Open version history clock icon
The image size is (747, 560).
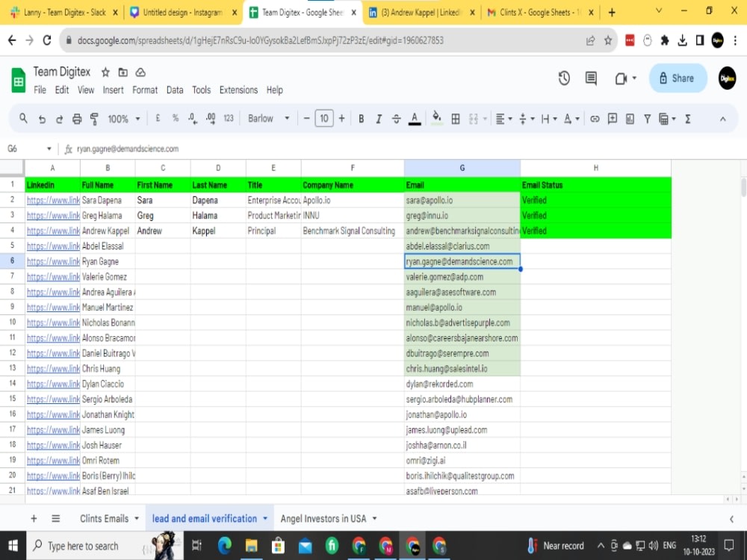pyautogui.click(x=564, y=78)
